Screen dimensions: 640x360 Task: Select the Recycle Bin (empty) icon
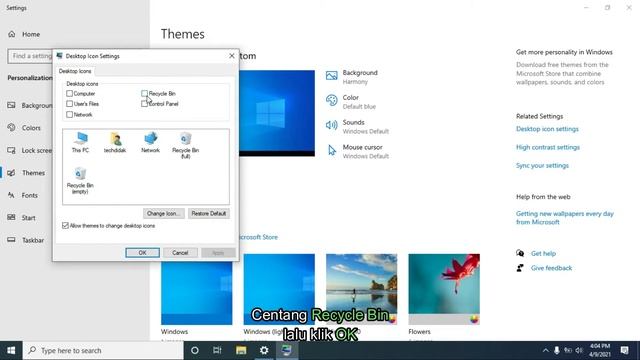(x=80, y=180)
